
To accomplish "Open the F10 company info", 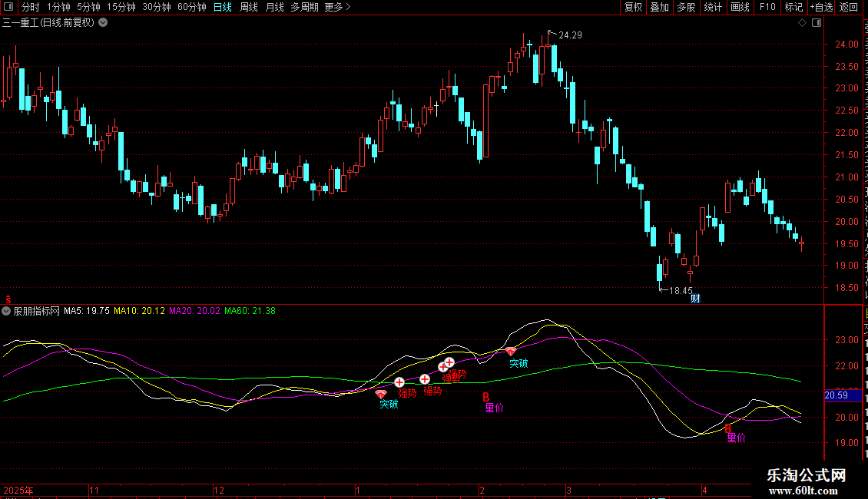I will (767, 7).
